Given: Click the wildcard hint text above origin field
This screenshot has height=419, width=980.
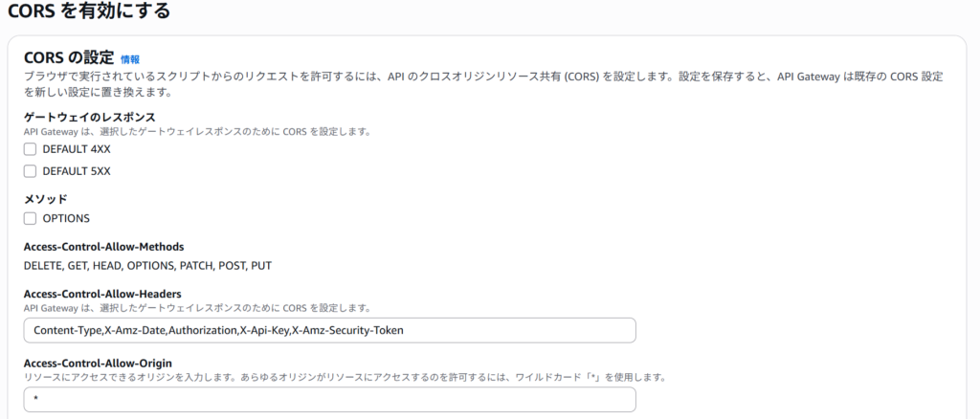Looking at the screenshot, I should pos(345,377).
